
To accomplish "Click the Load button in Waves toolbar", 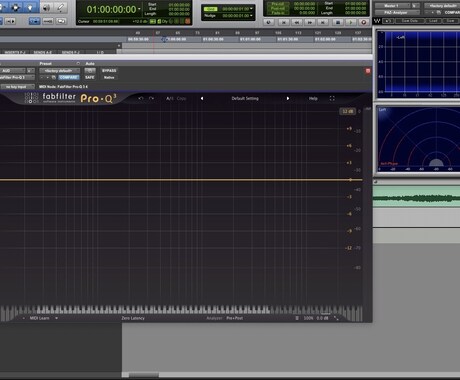I will [x=433, y=21].
